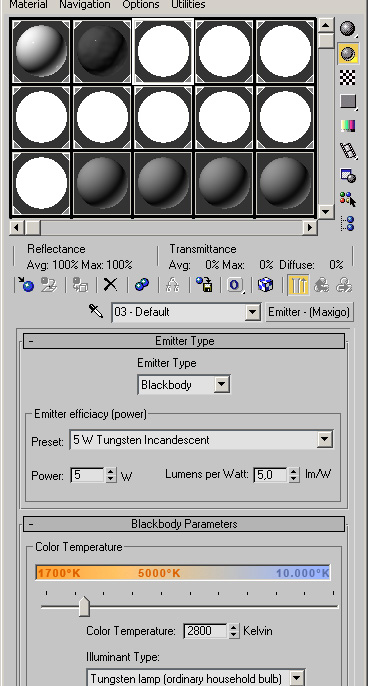
Task: Click the Power value field
Action: [x=88, y=475]
